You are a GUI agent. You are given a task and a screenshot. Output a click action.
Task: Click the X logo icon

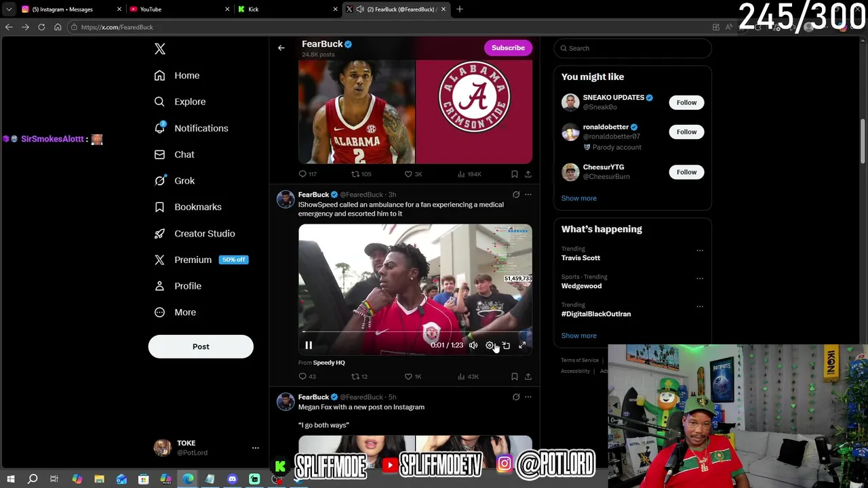[160, 49]
